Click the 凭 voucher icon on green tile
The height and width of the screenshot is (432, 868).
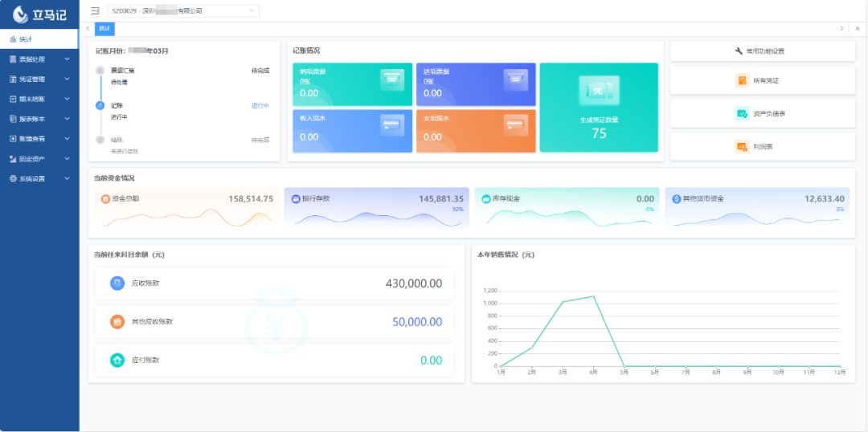599,90
